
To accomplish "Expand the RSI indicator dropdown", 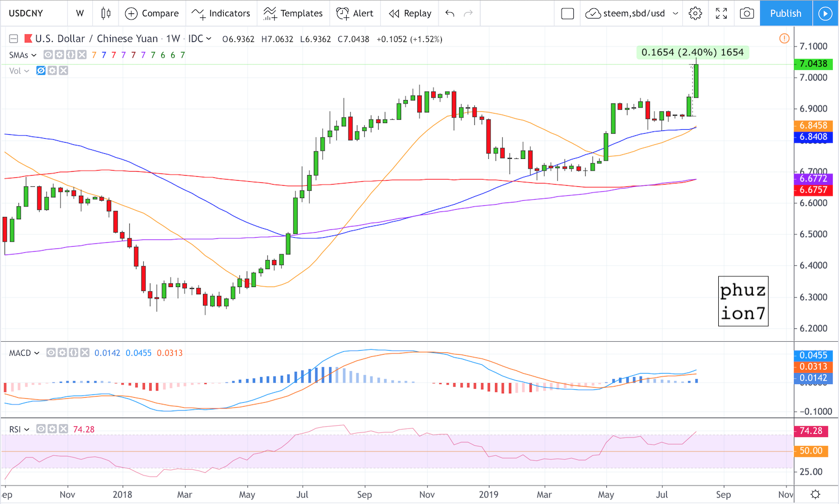I will coord(26,430).
